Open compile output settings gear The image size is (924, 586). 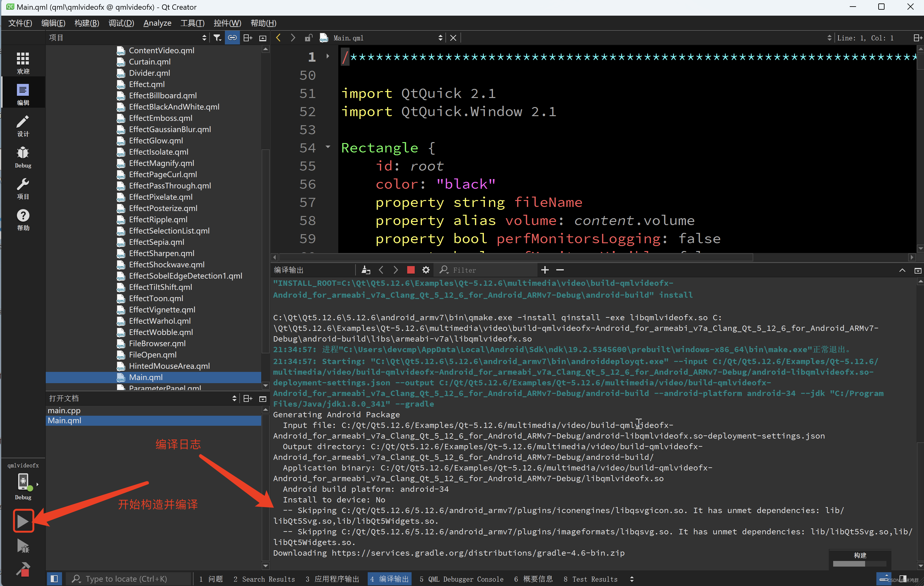426,270
